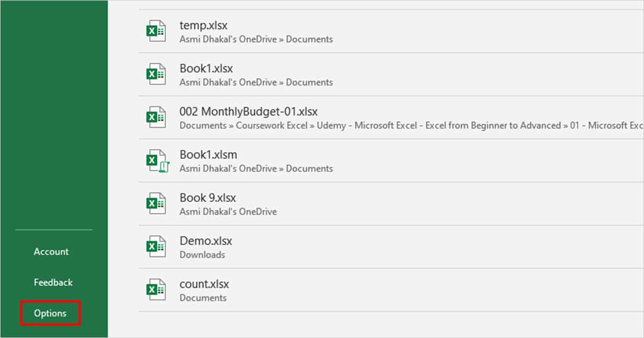Click the Downloads location under Demo.xlsx

(203, 255)
